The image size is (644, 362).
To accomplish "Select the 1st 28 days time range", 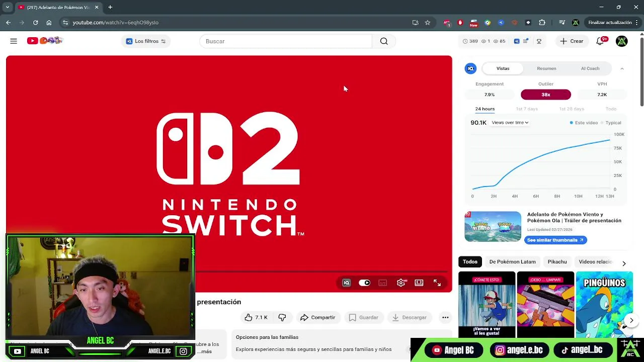I will tap(571, 109).
